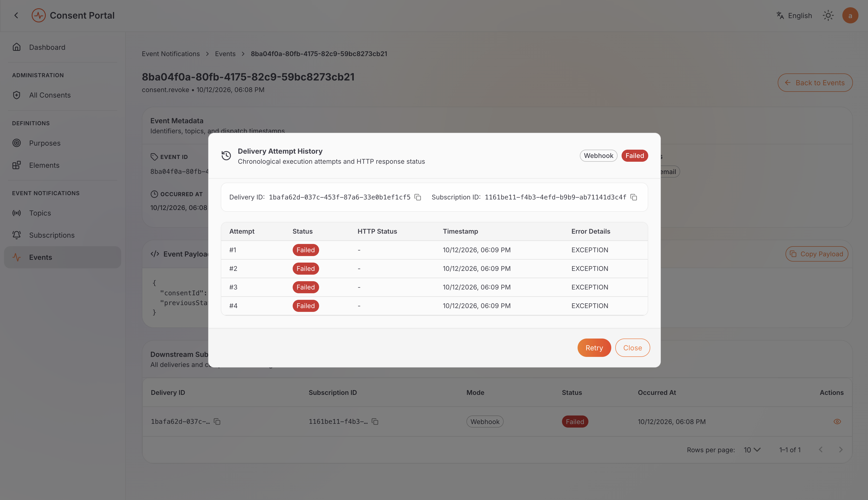Click the Failed status badge in deliveries table
The height and width of the screenshot is (500, 868).
[575, 422]
